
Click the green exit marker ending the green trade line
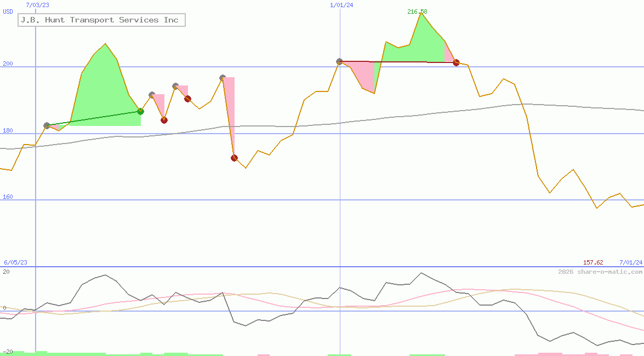140,111
